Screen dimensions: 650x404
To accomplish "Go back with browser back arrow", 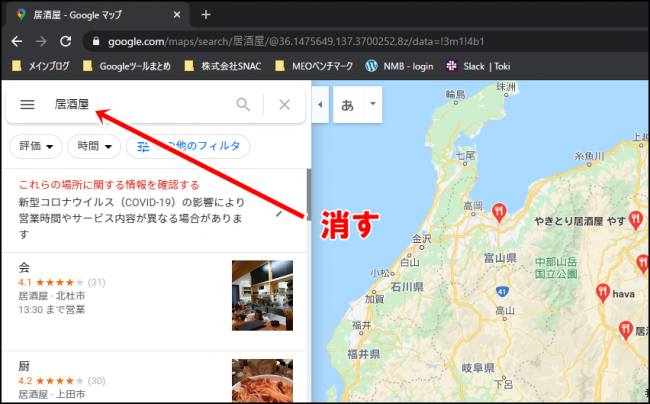I will [17, 41].
